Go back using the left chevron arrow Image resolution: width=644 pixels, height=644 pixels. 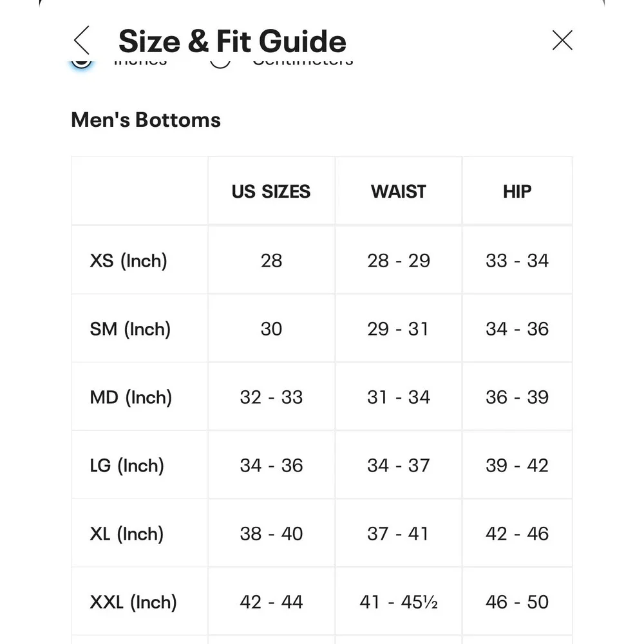click(x=82, y=40)
